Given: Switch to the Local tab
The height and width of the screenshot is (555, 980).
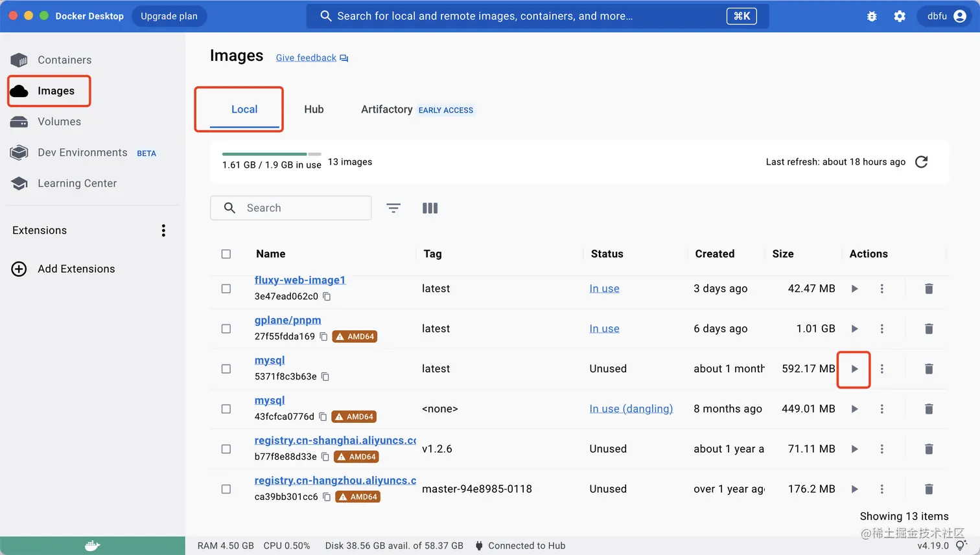Looking at the screenshot, I should click(x=244, y=109).
